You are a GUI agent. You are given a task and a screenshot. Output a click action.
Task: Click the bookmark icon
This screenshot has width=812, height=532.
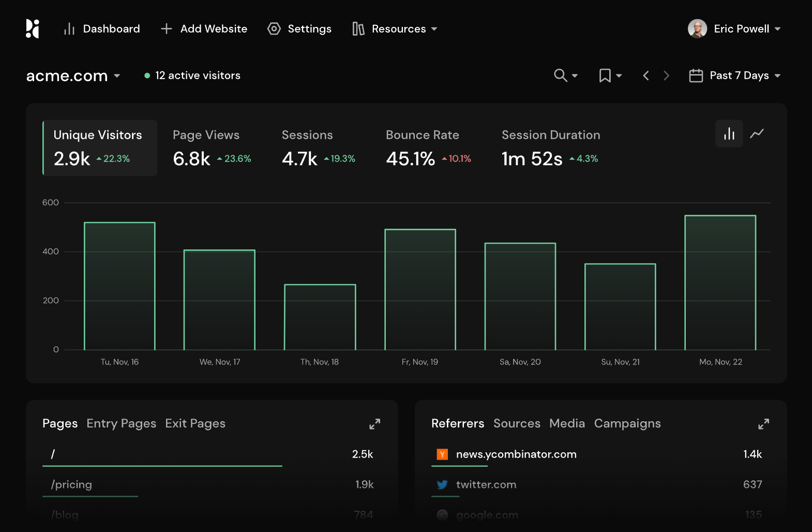(x=605, y=76)
